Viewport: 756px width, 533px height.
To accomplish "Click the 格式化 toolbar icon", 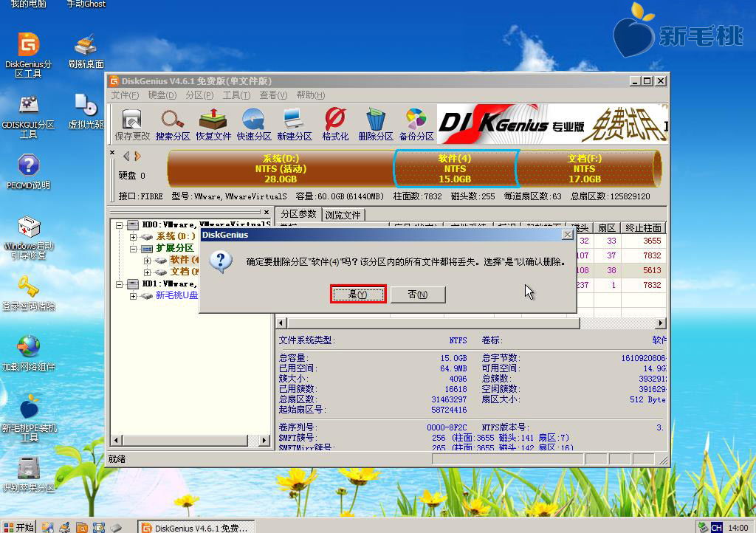I will tap(335, 124).
